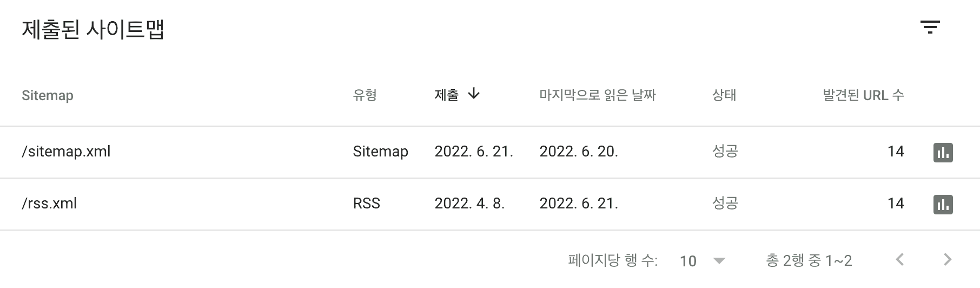The height and width of the screenshot is (288, 980).
Task: Click the 성공 status of /rss.xml
Action: point(725,203)
